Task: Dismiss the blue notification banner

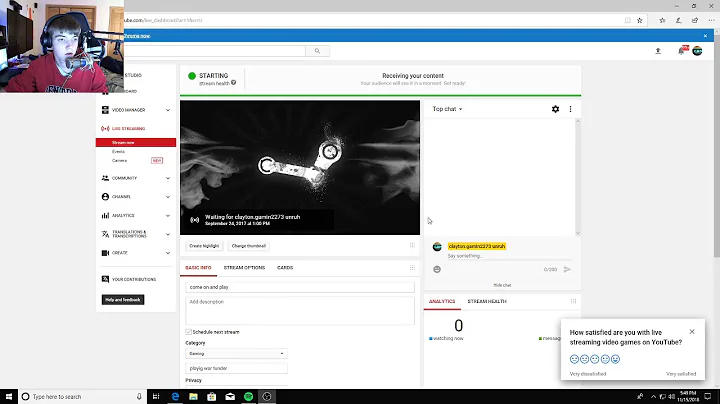Action: (705, 36)
